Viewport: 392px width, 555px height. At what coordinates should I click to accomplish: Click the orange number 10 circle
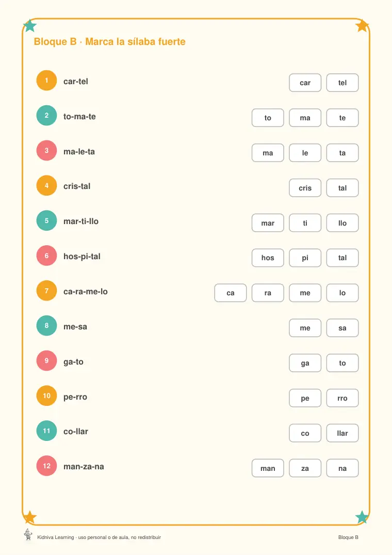46,395
